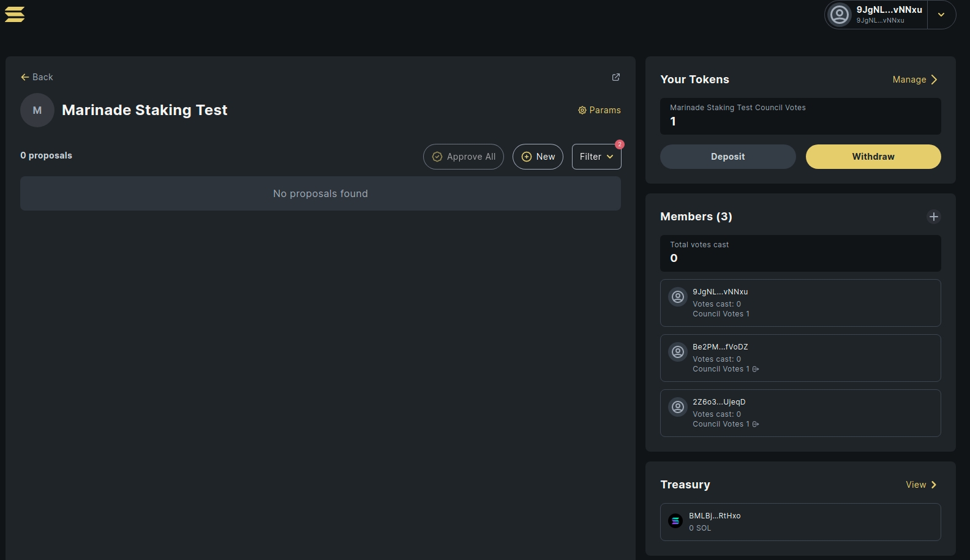Image resolution: width=970 pixels, height=560 pixels.
Task: Open the Filter dropdown
Action: [596, 157]
